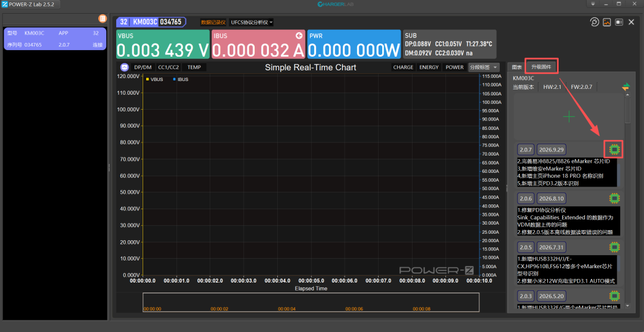This screenshot has height=332, width=644.
Task: Click the POWER-Z logo in title bar
Action: click(x=5, y=4)
